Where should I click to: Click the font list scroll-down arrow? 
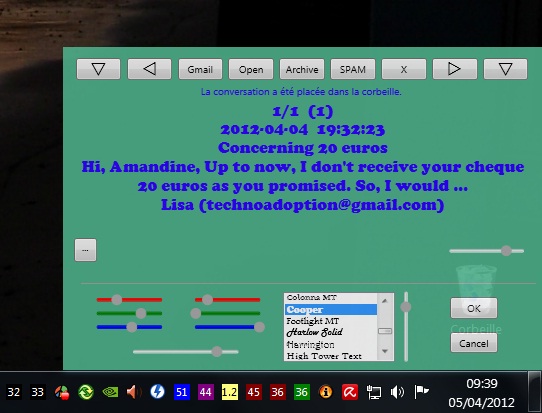pyautogui.click(x=385, y=351)
